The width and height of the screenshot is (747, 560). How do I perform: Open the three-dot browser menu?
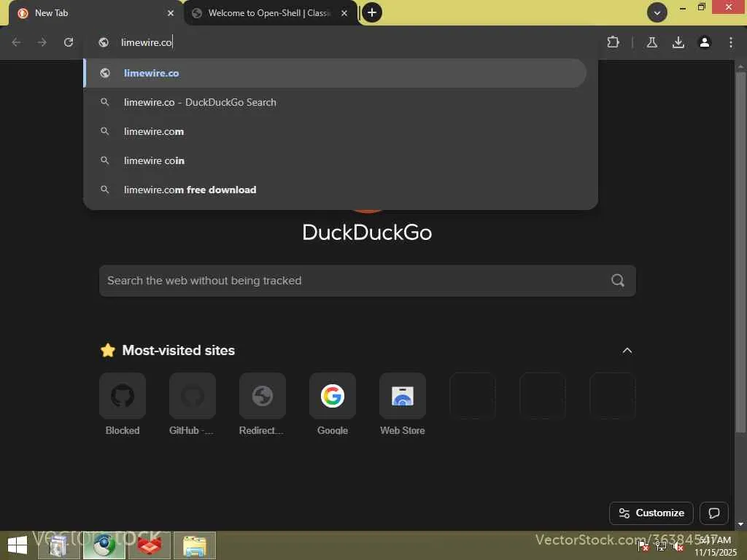[731, 42]
